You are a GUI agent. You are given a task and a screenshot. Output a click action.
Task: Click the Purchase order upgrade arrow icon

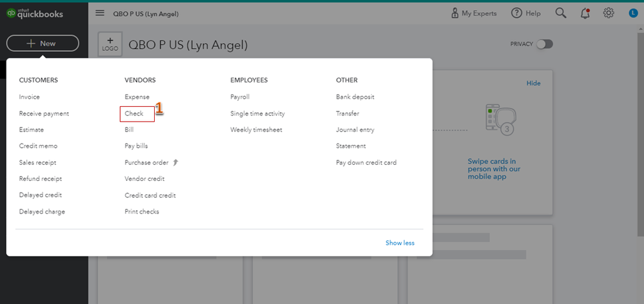176,162
